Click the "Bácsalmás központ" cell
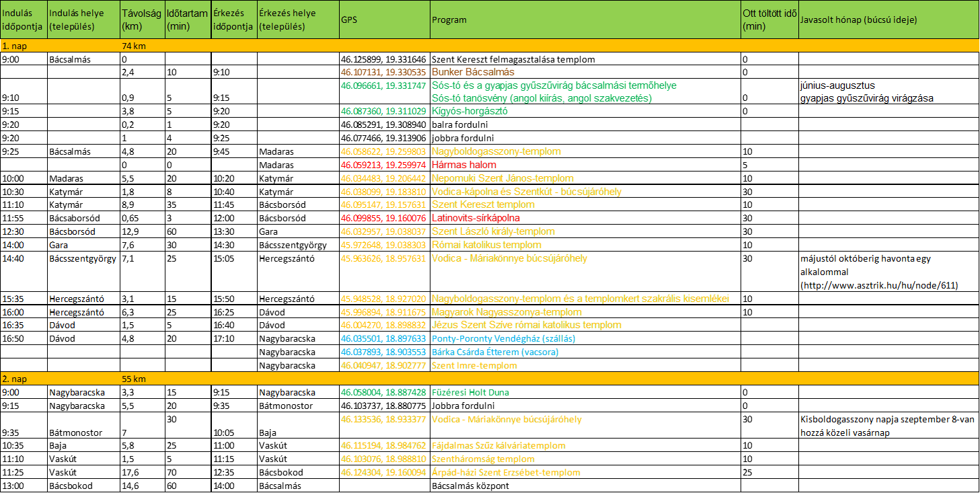 (469, 486)
